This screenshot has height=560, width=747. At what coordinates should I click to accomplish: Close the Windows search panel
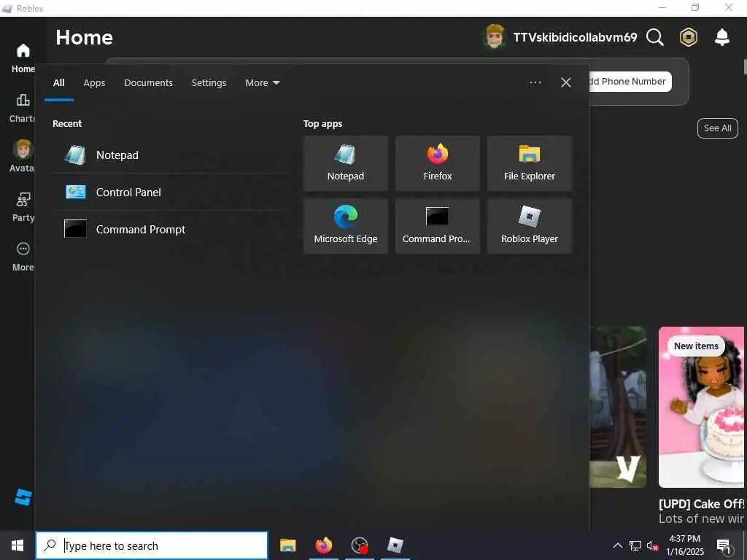[566, 83]
